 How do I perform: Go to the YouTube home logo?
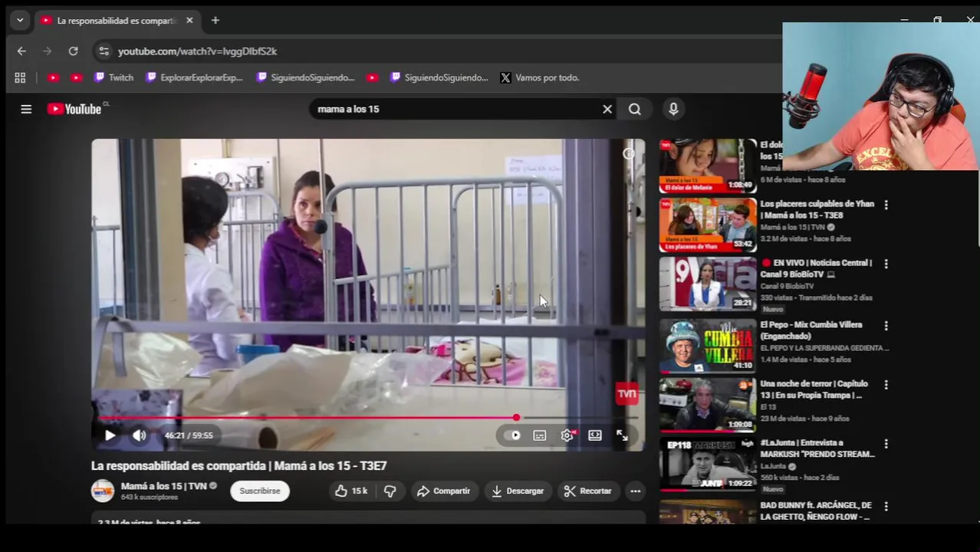[x=74, y=109]
